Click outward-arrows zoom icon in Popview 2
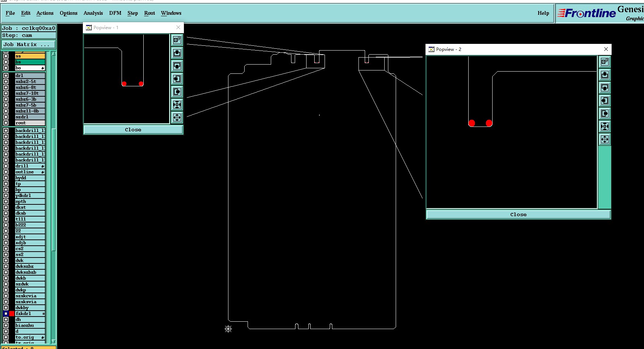Screen dimensions: 644x349 605,139
